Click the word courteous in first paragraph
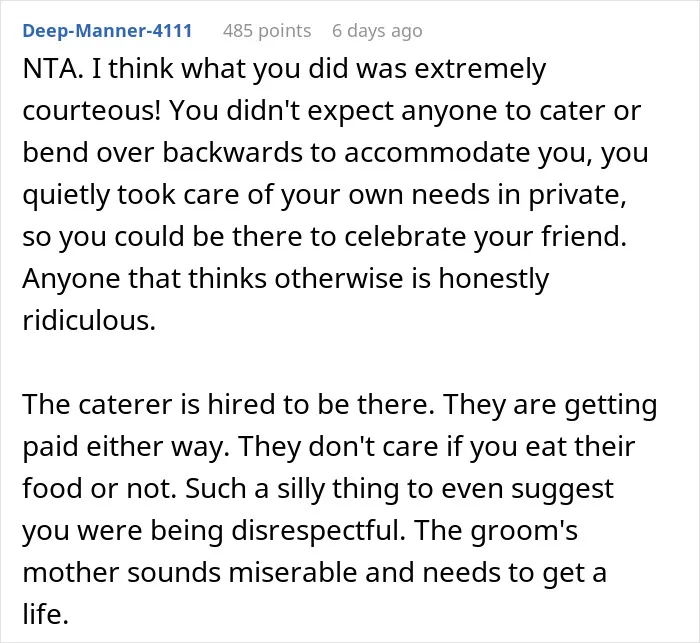Image resolution: width=700 pixels, height=643 pixels. tap(92, 111)
